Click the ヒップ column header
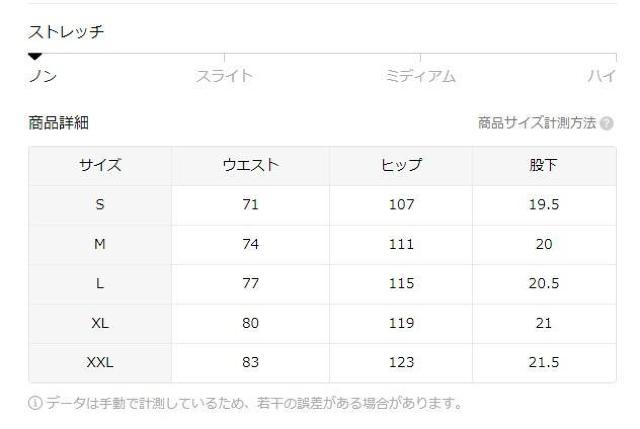This screenshot has height=429, width=640. pyautogui.click(x=400, y=165)
